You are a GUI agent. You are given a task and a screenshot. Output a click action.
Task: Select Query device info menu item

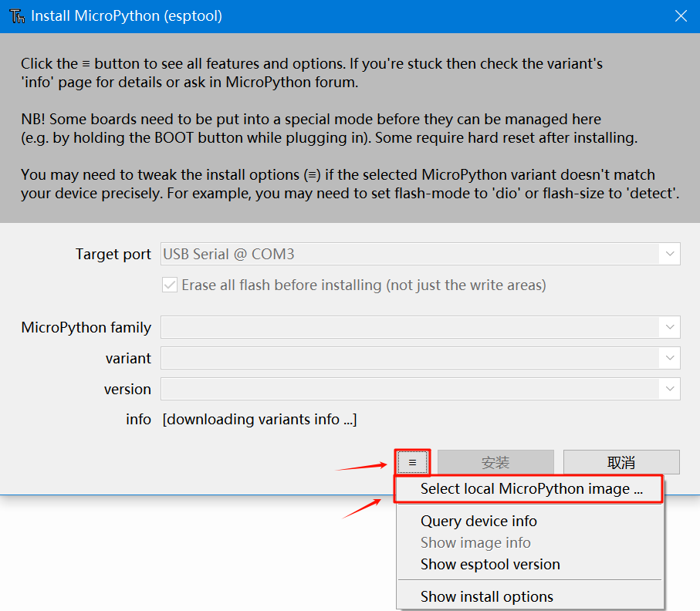(529, 522)
